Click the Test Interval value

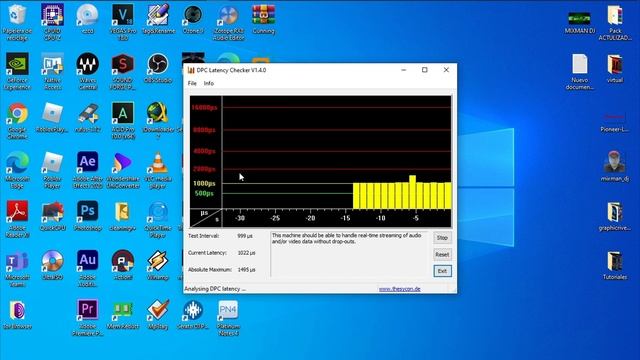tap(245, 236)
